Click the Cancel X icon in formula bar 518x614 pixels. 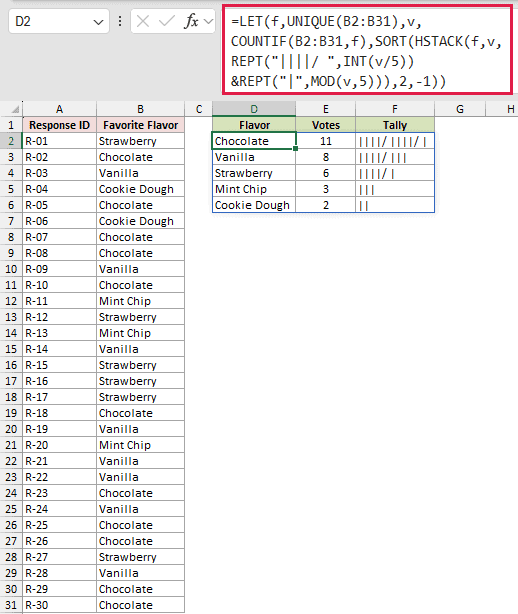143,21
